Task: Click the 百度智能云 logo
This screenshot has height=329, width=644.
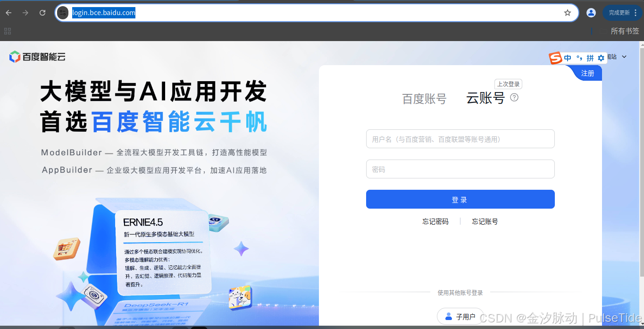Action: [x=37, y=57]
